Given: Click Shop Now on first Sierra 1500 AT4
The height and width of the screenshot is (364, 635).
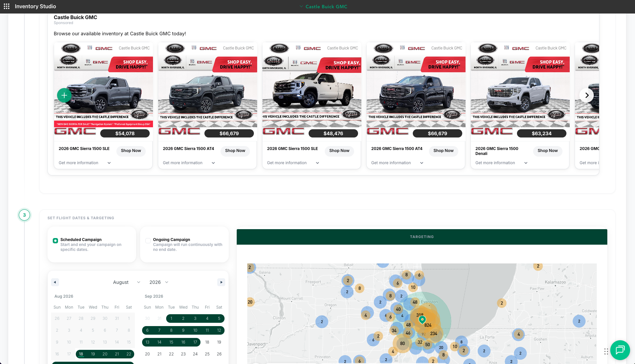Looking at the screenshot, I should pos(235,151).
